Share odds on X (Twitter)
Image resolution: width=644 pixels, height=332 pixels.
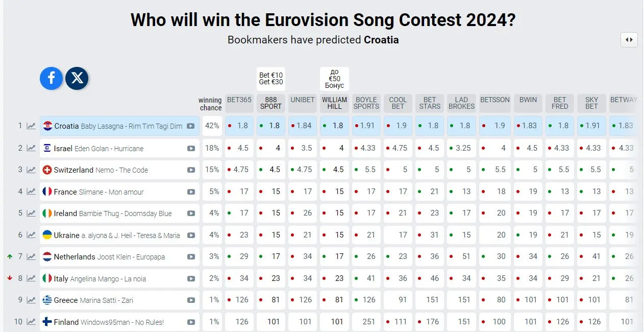77,78
